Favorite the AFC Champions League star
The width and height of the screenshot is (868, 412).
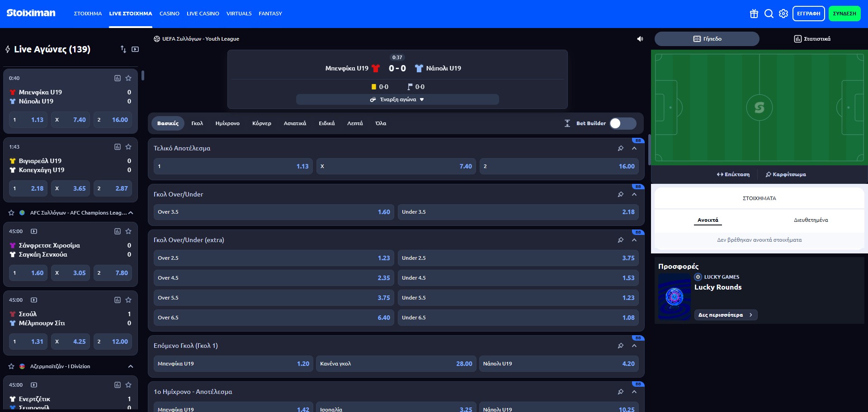click(x=11, y=213)
